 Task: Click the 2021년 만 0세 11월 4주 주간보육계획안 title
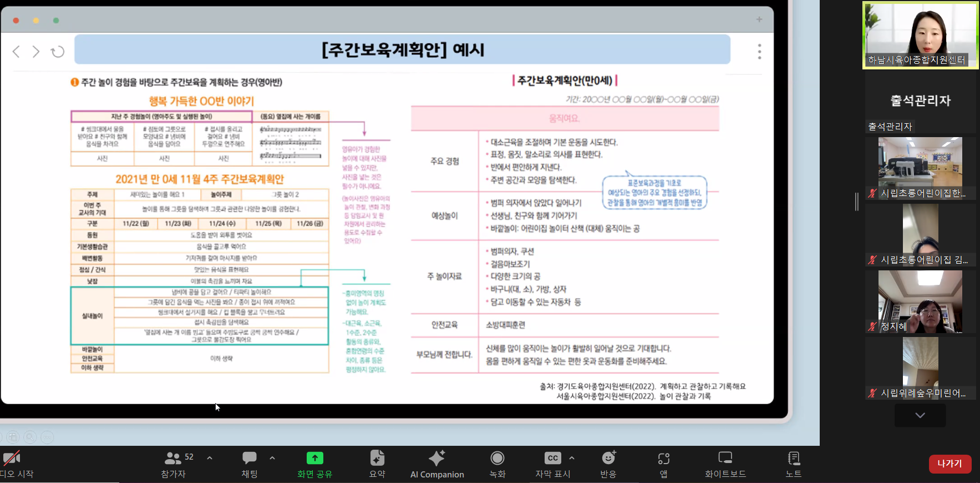[200, 179]
